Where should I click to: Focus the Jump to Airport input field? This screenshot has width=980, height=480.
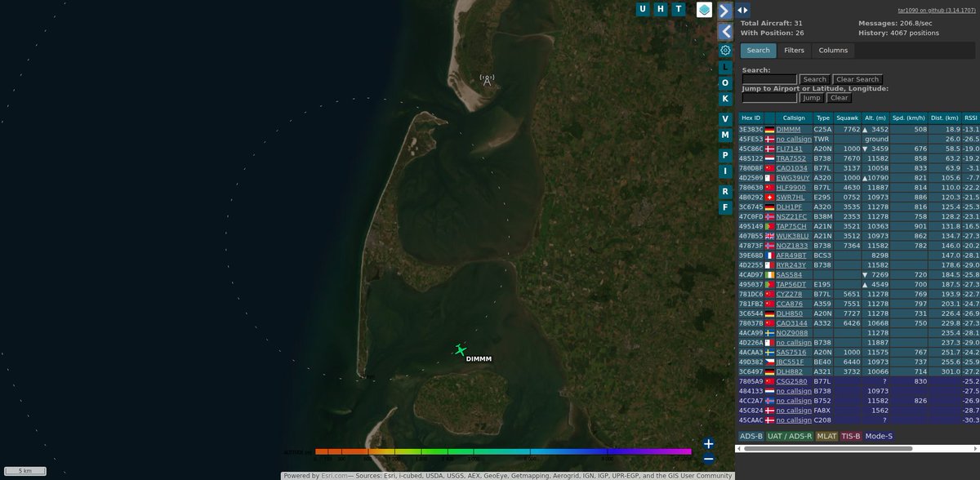tap(769, 97)
